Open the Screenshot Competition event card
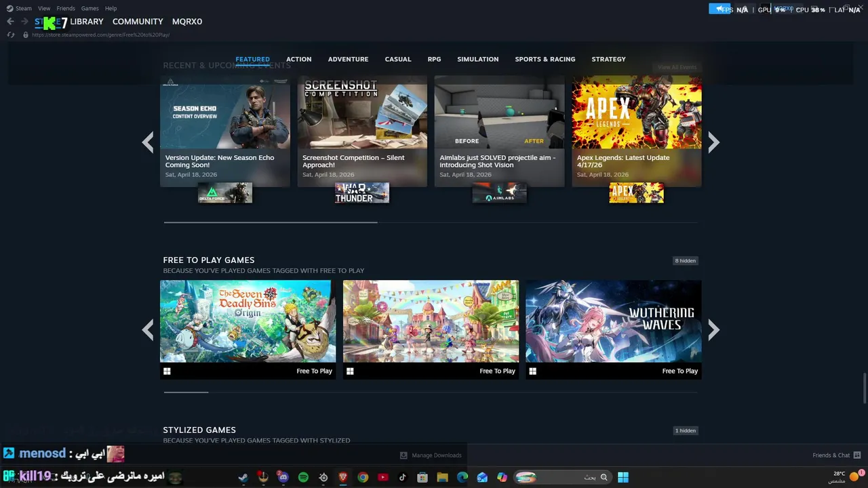This screenshot has height=488, width=868. click(362, 131)
